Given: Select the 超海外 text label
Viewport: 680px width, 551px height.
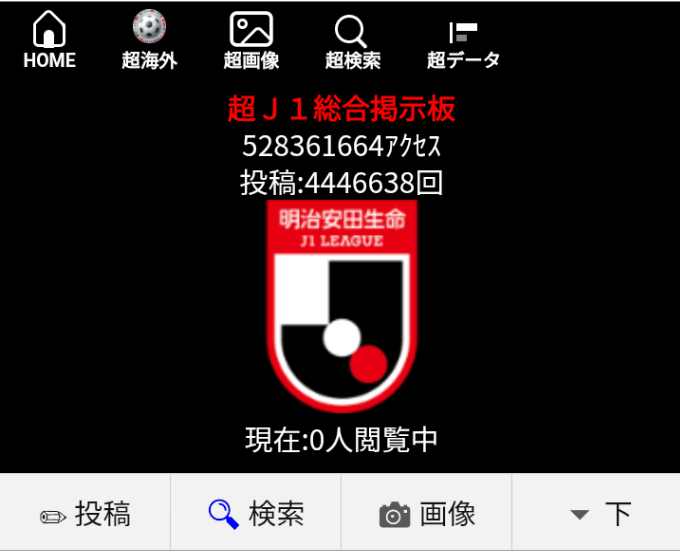Looking at the screenshot, I should point(149,60).
